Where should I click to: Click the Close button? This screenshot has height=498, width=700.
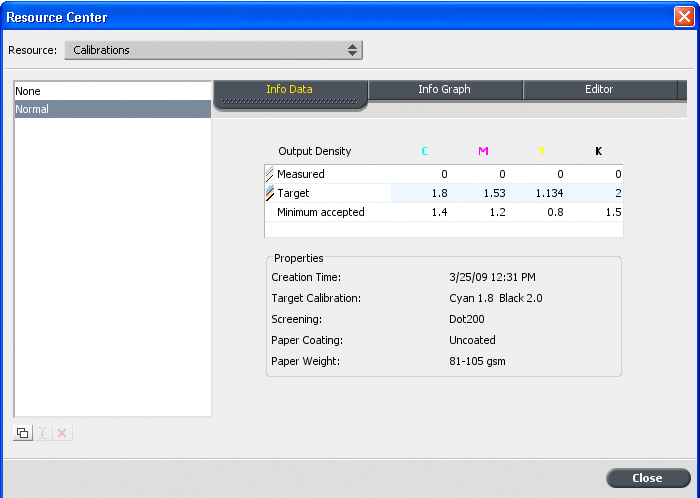[648, 478]
